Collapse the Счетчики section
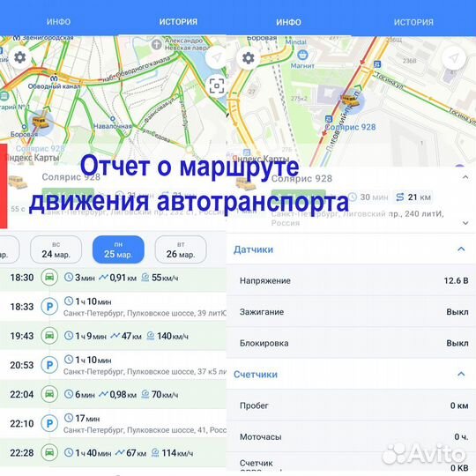 tap(461, 374)
